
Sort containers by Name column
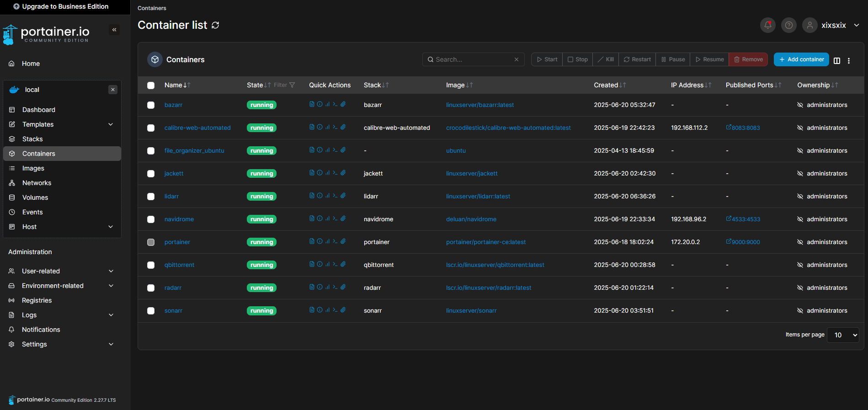click(177, 85)
